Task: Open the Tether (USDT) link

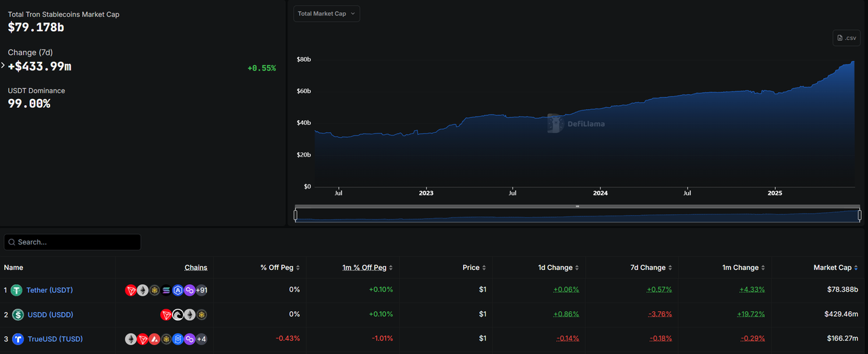Action: coord(50,290)
